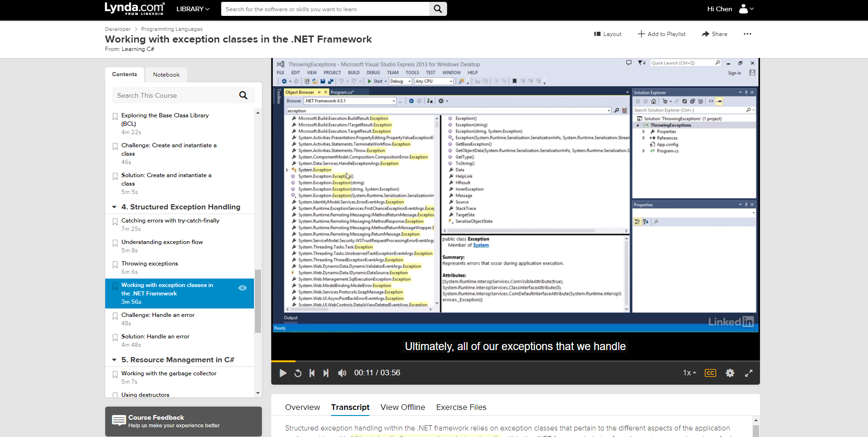Skip to next video

click(x=326, y=373)
